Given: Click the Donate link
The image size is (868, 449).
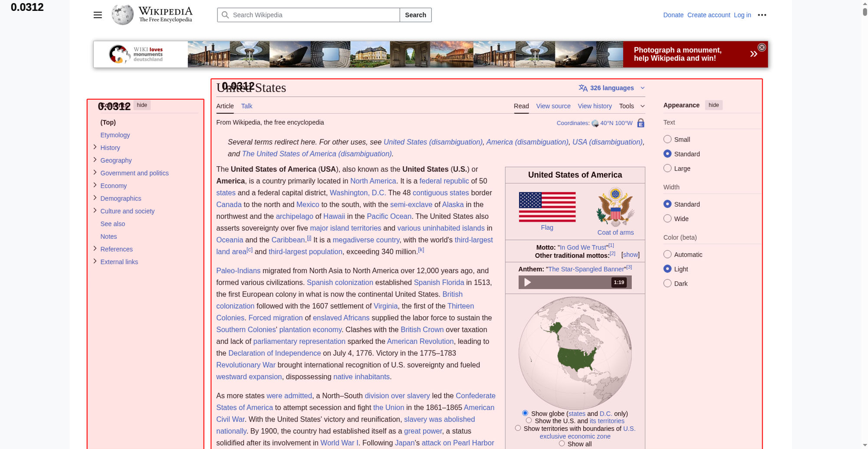Looking at the screenshot, I should [673, 15].
